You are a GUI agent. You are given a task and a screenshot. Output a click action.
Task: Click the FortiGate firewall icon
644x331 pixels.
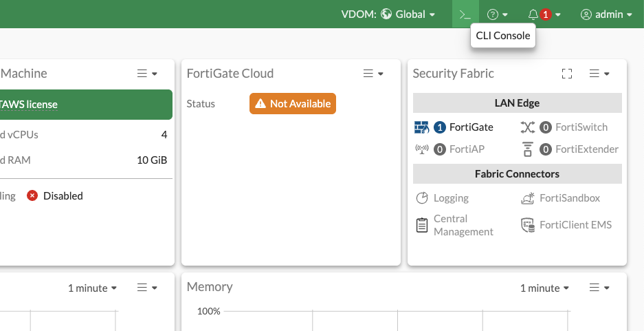(422, 127)
